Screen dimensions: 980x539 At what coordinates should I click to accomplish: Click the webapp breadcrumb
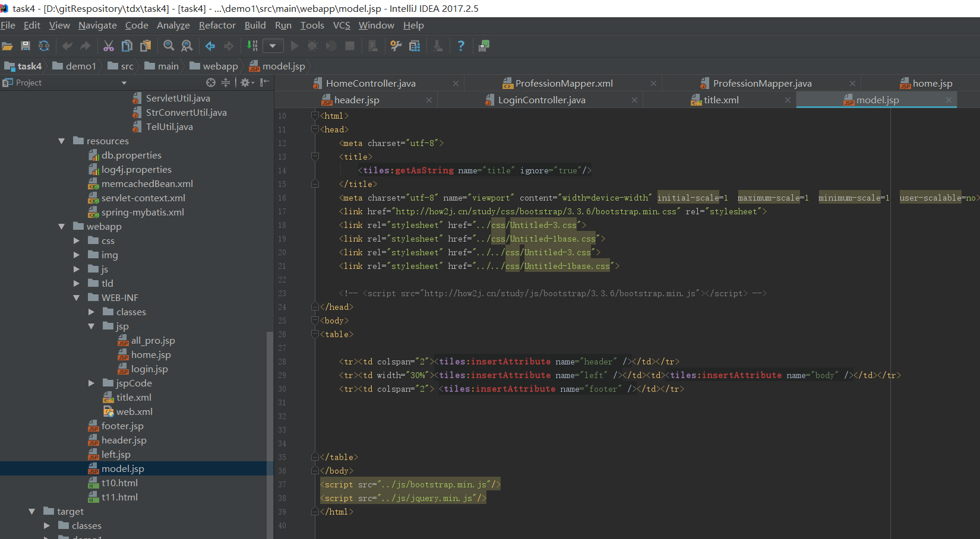tap(214, 66)
